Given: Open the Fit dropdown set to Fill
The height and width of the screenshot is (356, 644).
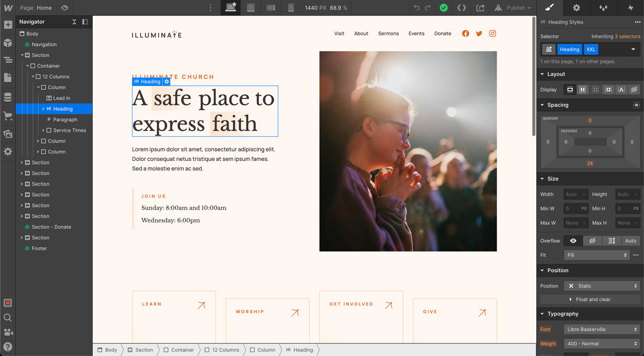Looking at the screenshot, I should pyautogui.click(x=597, y=255).
